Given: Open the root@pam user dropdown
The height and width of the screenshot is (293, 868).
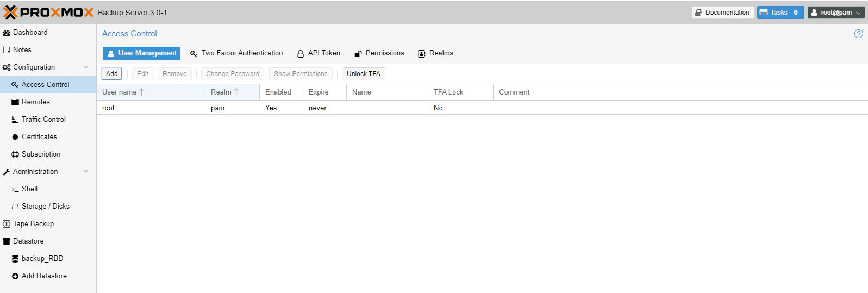Looking at the screenshot, I should 836,13.
